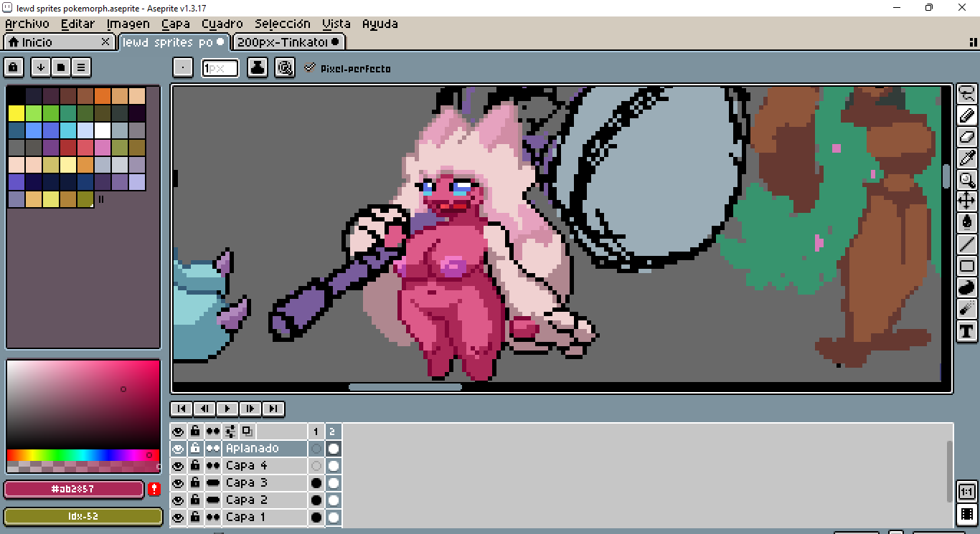Go to the next frame

click(x=250, y=409)
